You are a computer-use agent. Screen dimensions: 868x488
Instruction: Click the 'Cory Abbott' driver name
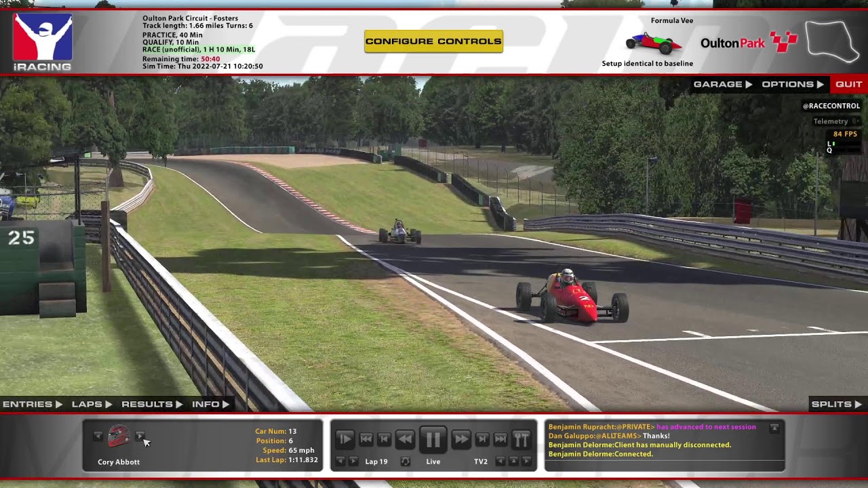tap(119, 462)
